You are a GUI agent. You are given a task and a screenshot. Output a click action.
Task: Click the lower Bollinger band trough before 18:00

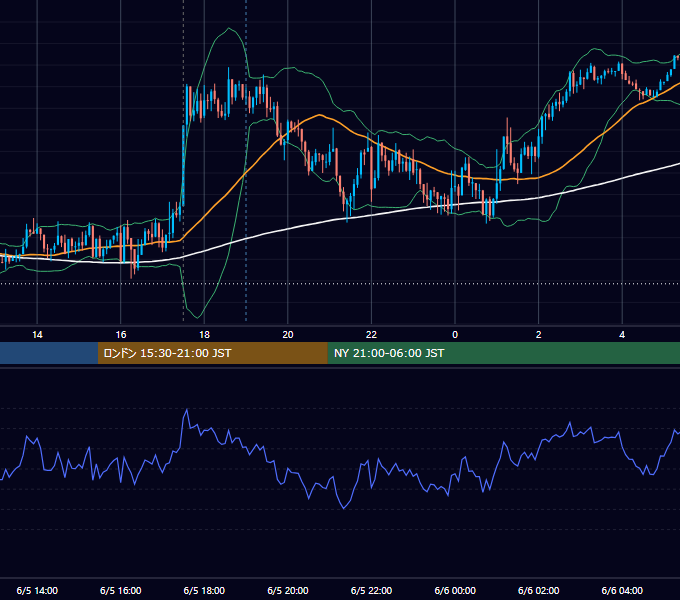coord(199,317)
